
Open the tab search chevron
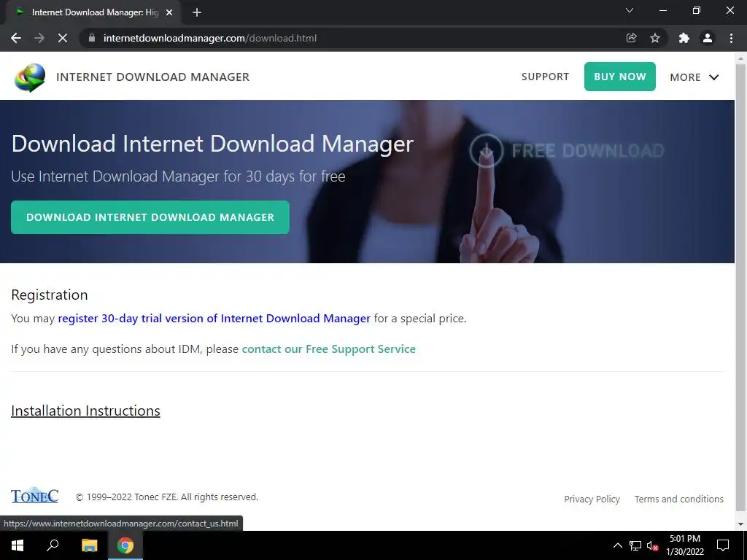pyautogui.click(x=630, y=10)
